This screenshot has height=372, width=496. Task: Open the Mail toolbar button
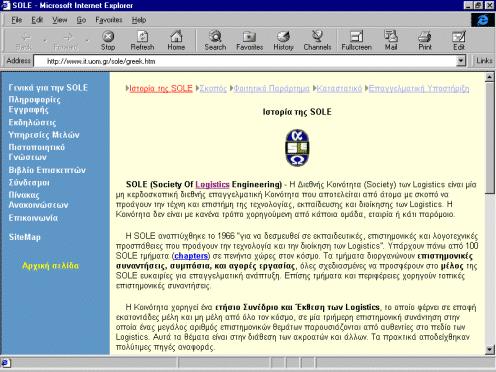tap(391, 41)
